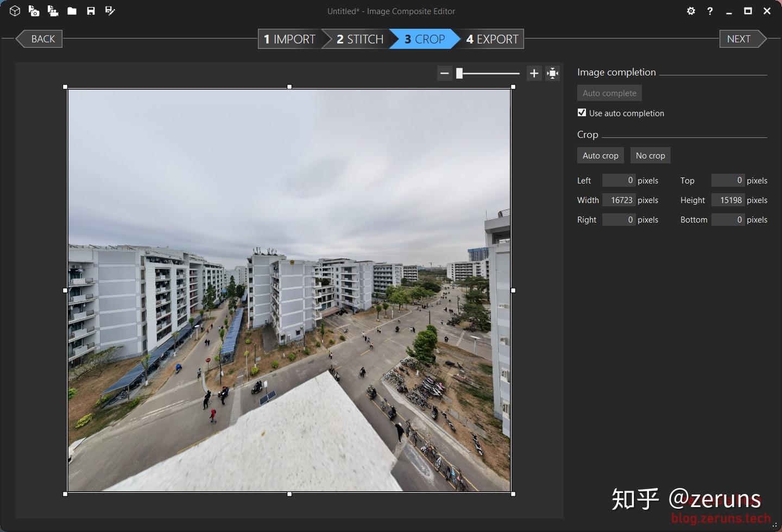
Task: Apply Auto crop to the panorama
Action: [600, 155]
